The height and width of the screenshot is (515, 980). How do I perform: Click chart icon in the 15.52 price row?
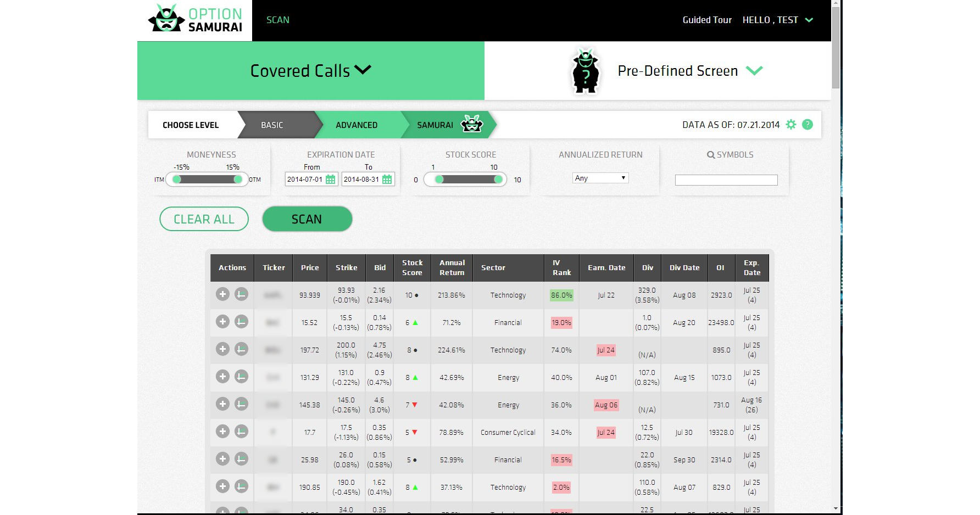pyautogui.click(x=241, y=322)
